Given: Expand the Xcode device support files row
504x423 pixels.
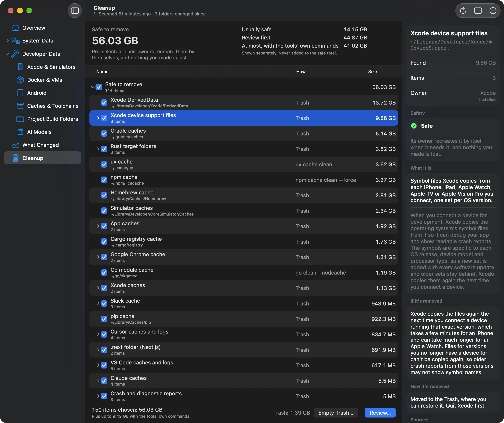Looking at the screenshot, I should pyautogui.click(x=98, y=118).
